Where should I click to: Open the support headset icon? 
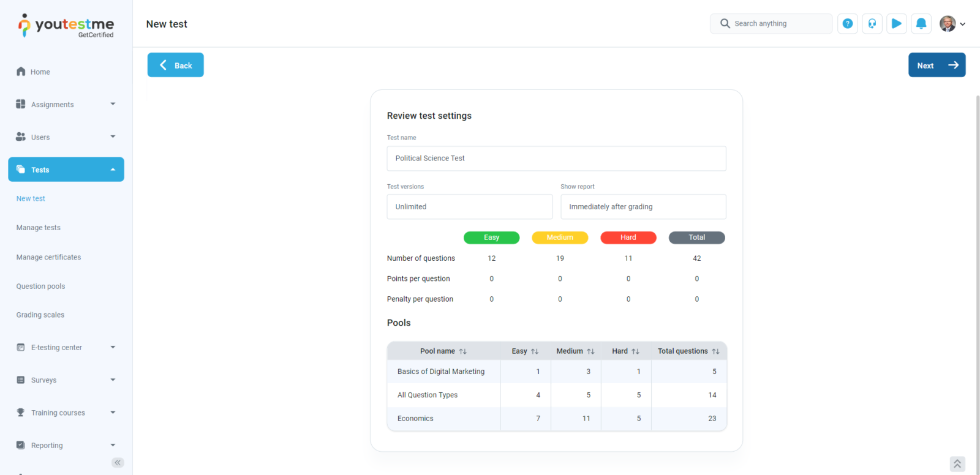[872, 24]
